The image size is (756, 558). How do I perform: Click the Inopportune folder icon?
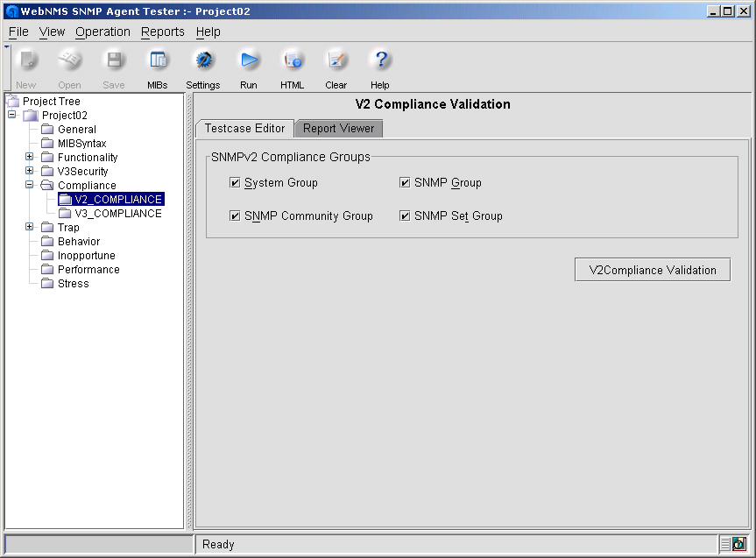pos(47,255)
